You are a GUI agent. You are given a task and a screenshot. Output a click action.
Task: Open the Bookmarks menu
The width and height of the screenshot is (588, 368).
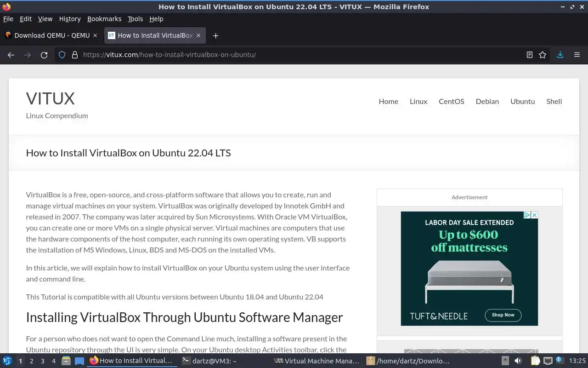(104, 19)
